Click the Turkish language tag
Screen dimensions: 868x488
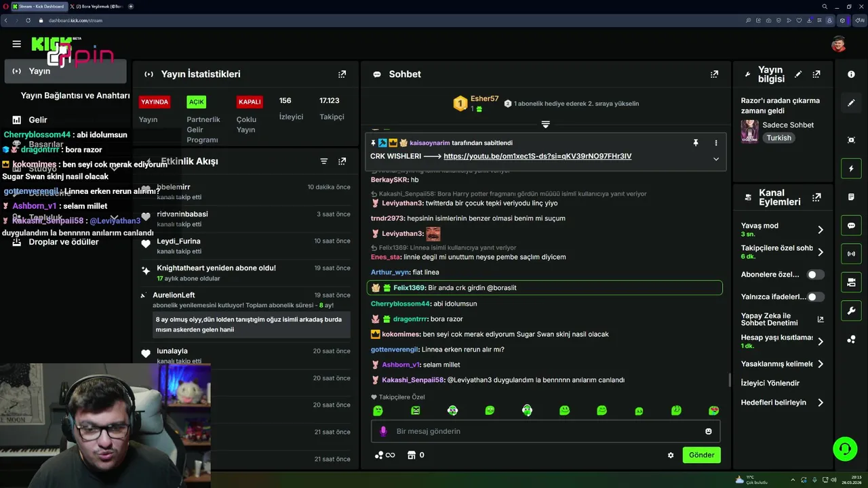coord(778,138)
